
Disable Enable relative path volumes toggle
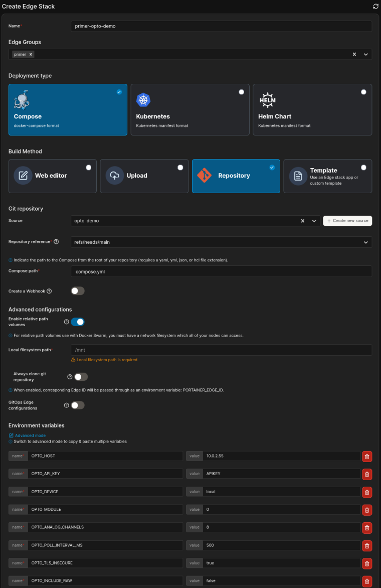point(78,322)
